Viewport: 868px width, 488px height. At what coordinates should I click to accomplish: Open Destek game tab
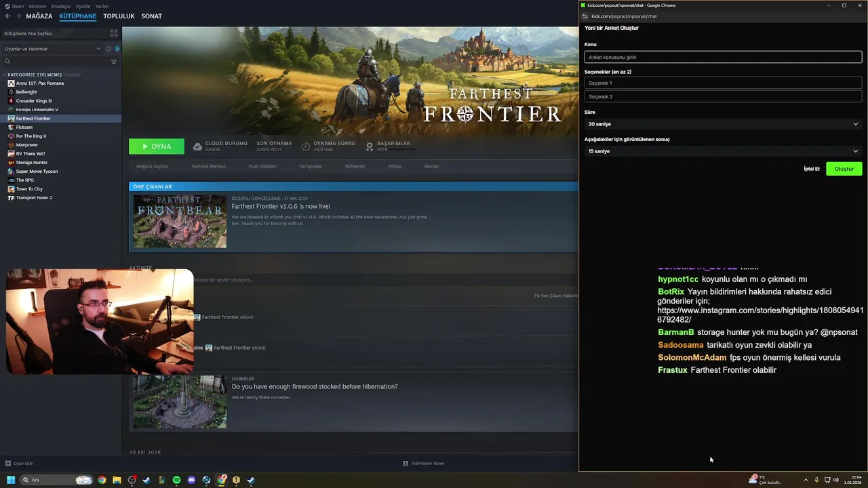point(431,166)
